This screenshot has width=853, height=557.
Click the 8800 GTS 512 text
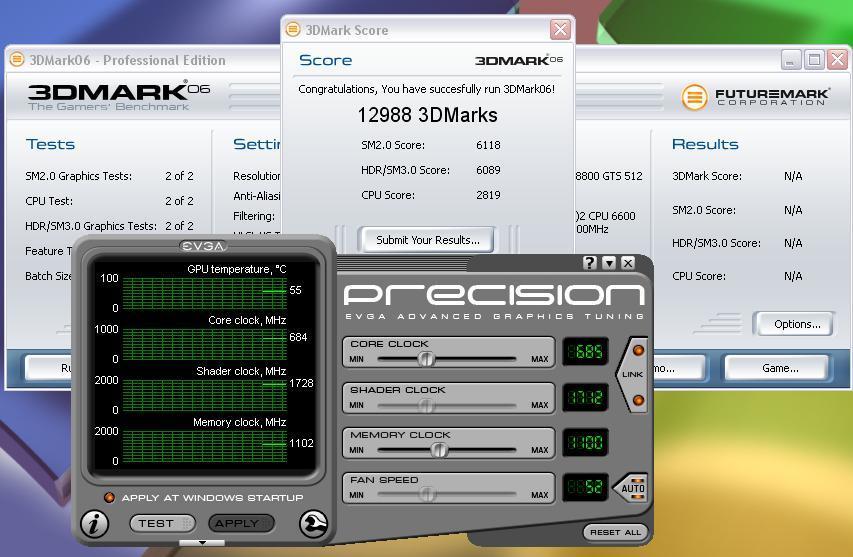[x=609, y=176]
